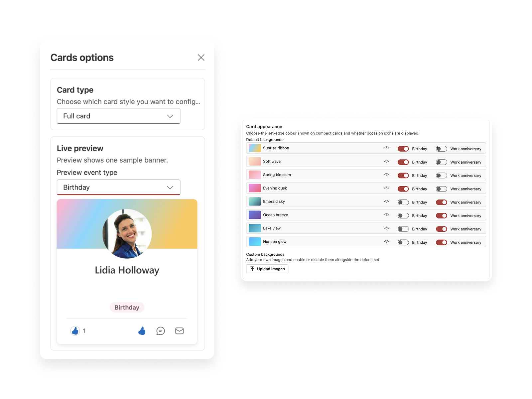Screen dimensions: 532x399
Task: Disable Work anniversary toggle for Lake view
Action: [442, 229]
